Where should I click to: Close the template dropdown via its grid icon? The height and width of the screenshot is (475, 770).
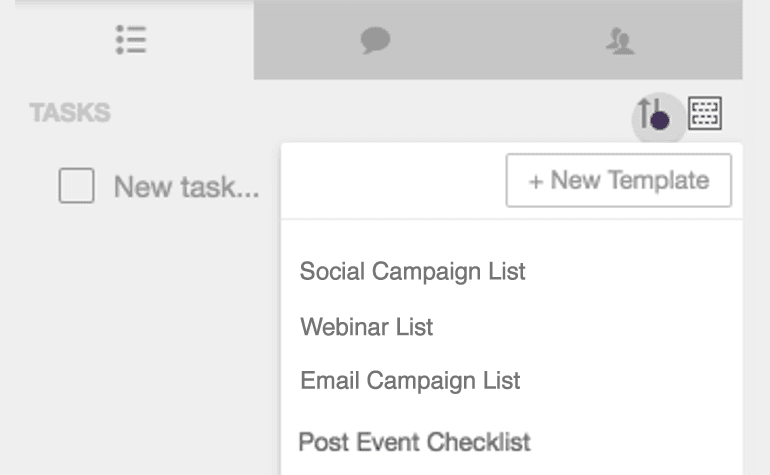point(705,113)
